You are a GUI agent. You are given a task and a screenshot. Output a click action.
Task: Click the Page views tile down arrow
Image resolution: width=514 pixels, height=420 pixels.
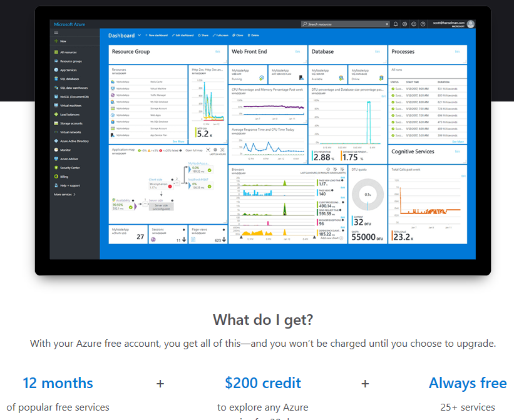point(224,240)
